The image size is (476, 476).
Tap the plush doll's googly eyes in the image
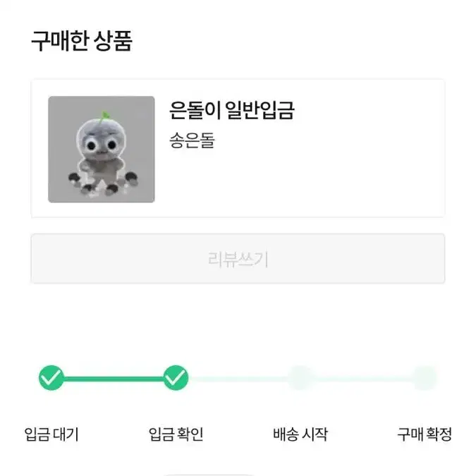point(102,145)
